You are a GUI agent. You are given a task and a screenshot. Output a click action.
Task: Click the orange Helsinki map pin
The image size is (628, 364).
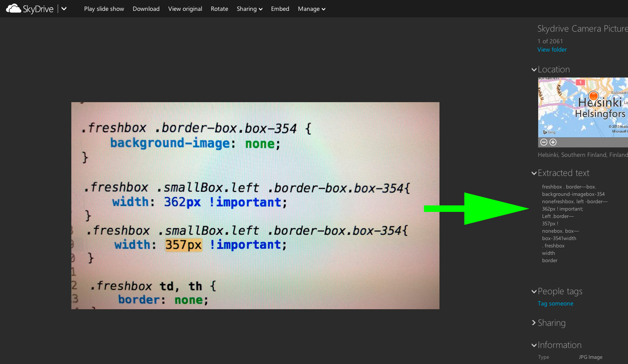pyautogui.click(x=593, y=96)
